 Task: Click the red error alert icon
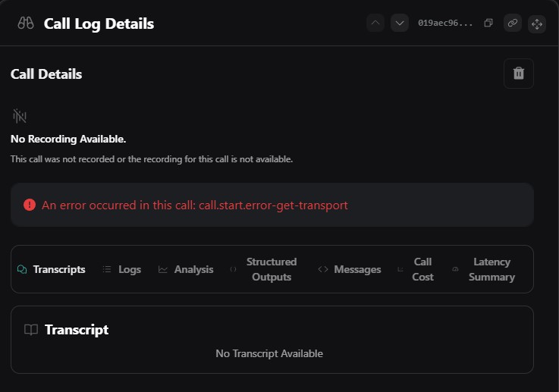tap(30, 205)
